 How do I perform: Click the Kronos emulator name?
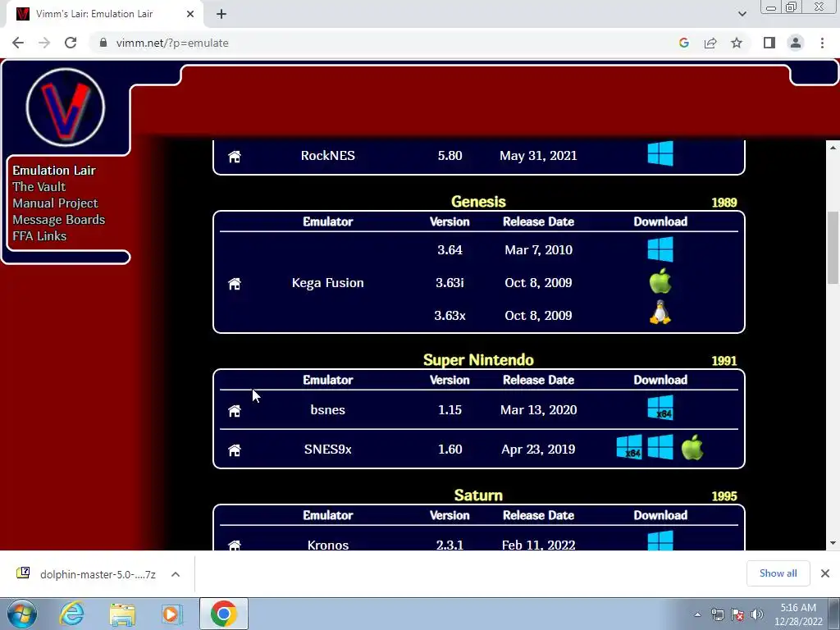(327, 545)
